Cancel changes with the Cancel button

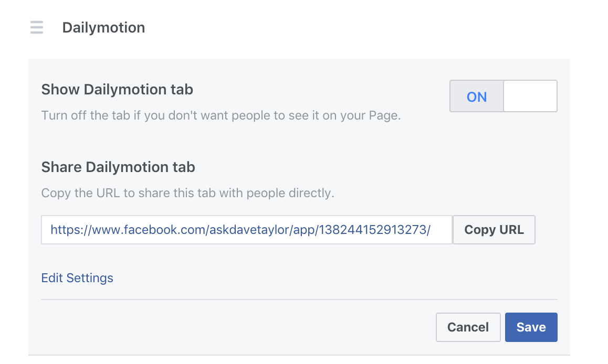tap(468, 327)
